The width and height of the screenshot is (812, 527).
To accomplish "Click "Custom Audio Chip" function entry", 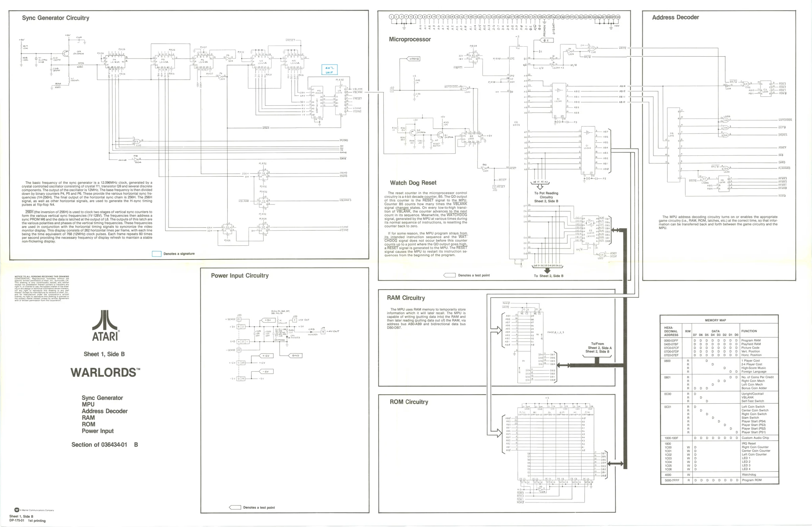I will point(755,438).
